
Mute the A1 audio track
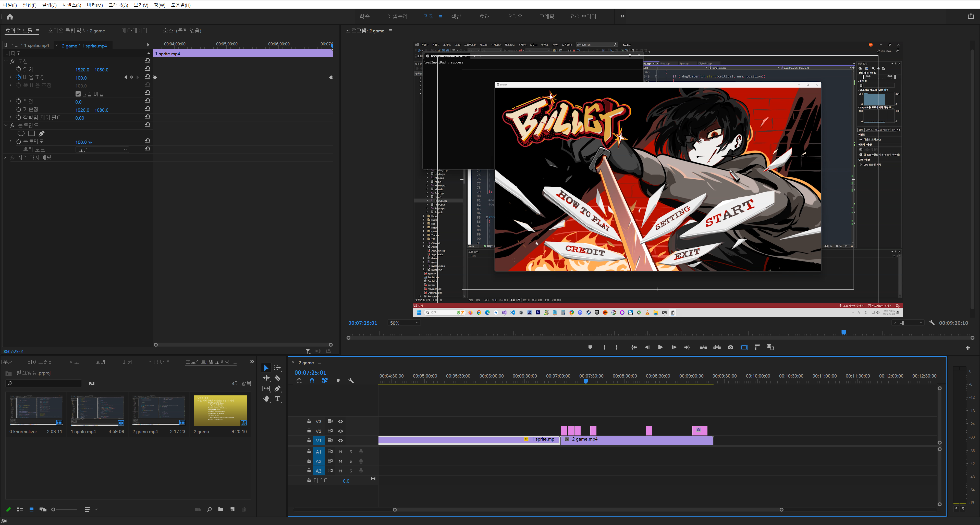click(x=340, y=452)
